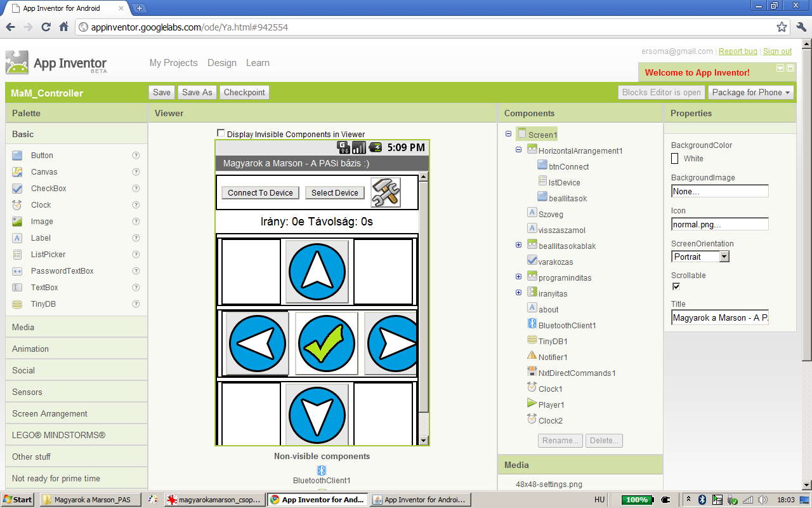The width and height of the screenshot is (812, 508).
Task: Click the hammer and wrench settings icon
Action: click(386, 192)
